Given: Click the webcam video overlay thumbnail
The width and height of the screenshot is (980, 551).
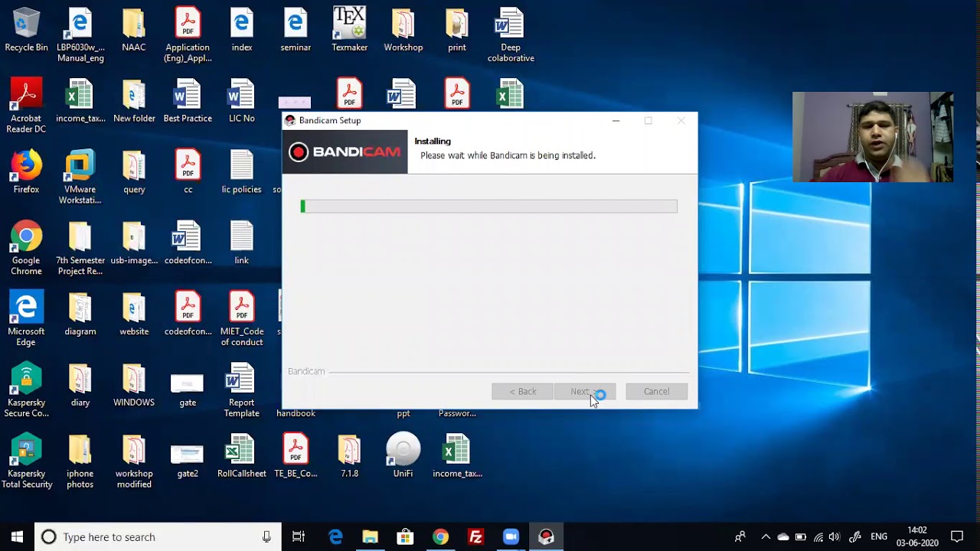Looking at the screenshot, I should point(873,137).
